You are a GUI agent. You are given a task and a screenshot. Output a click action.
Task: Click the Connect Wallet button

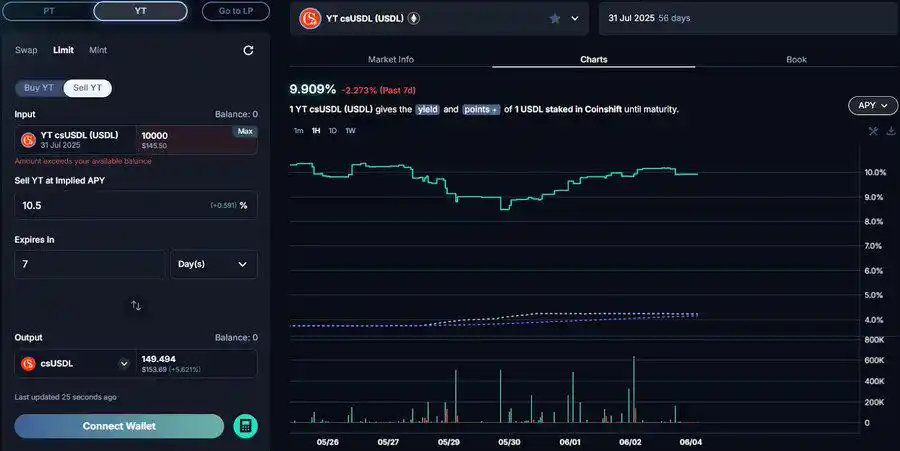pos(119,426)
